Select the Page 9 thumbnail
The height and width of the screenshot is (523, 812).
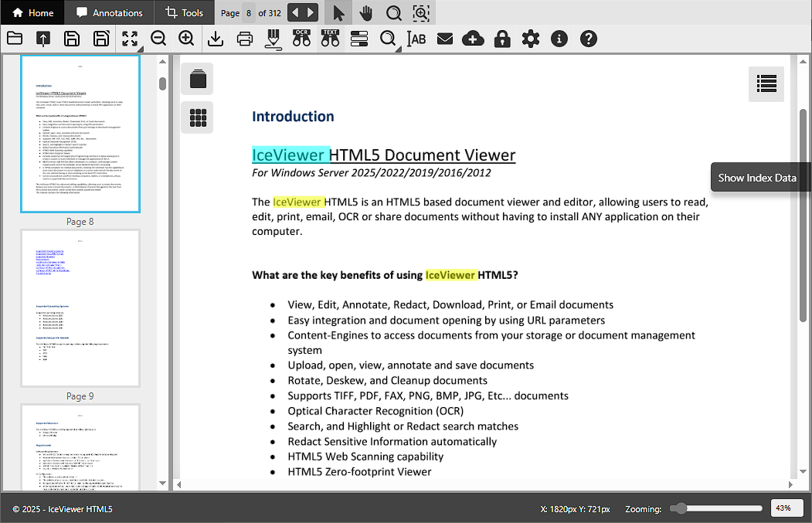pyautogui.click(x=80, y=308)
